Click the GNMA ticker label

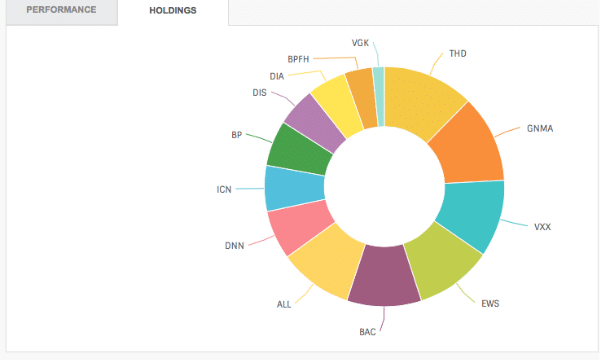(x=540, y=129)
